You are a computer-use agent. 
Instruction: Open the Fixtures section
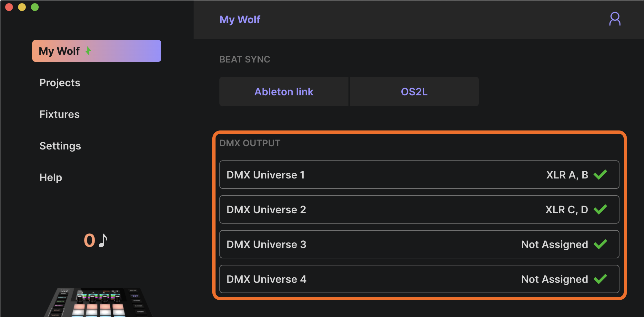click(59, 114)
